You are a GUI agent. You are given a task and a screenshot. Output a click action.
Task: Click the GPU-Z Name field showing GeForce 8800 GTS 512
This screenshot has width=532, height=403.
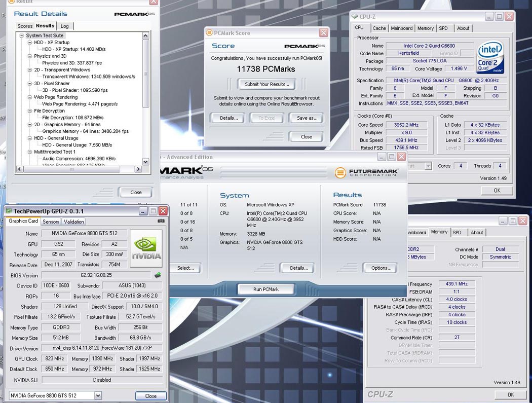[84, 233]
